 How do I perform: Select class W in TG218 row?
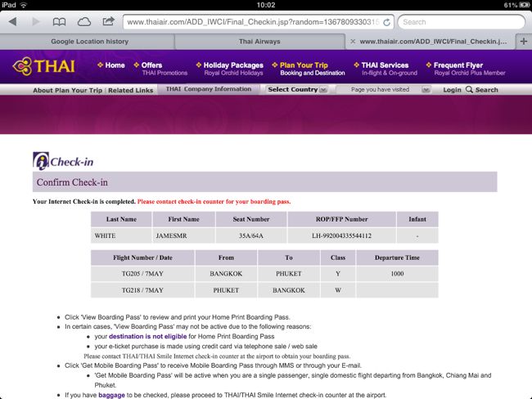coord(338,290)
